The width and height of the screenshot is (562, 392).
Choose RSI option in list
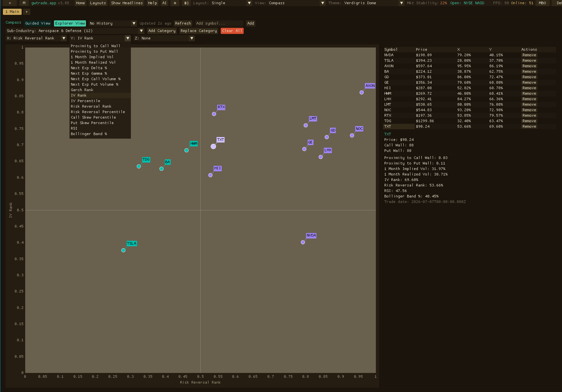point(100,128)
